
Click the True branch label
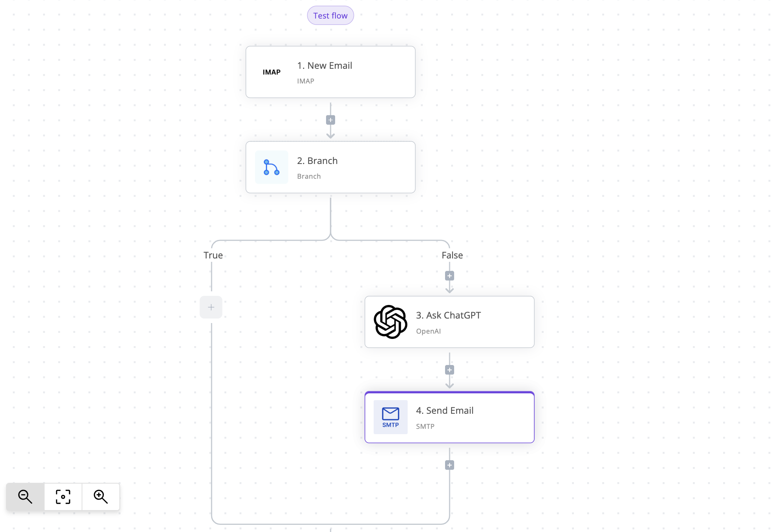pyautogui.click(x=213, y=255)
